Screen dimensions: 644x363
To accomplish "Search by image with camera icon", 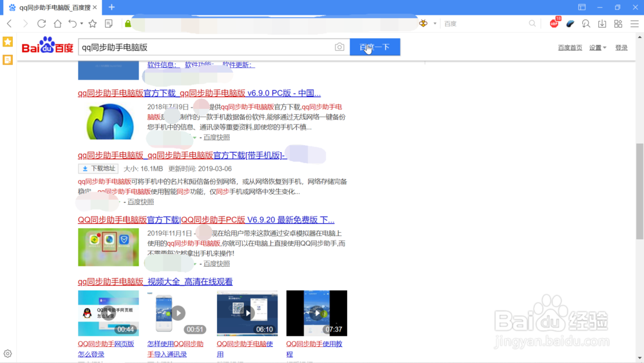I will point(339,47).
